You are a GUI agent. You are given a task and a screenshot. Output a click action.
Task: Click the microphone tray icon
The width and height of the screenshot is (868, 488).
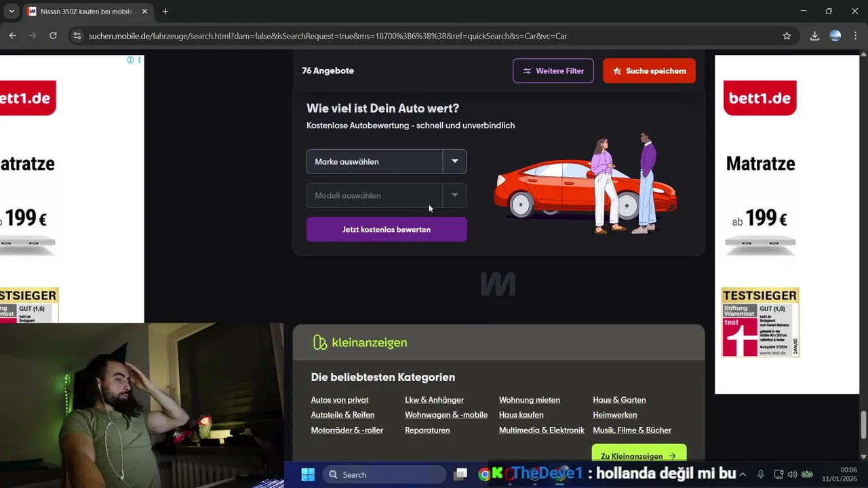tap(761, 474)
